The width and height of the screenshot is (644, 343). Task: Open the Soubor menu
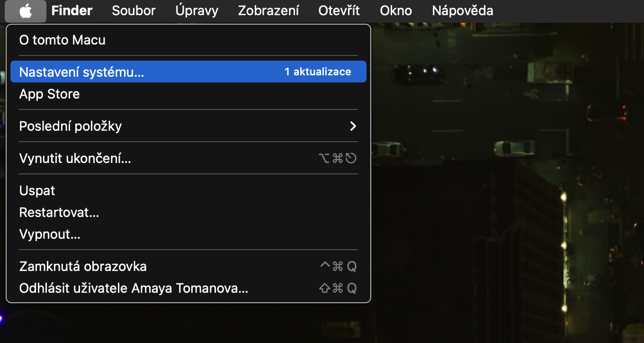pos(134,10)
